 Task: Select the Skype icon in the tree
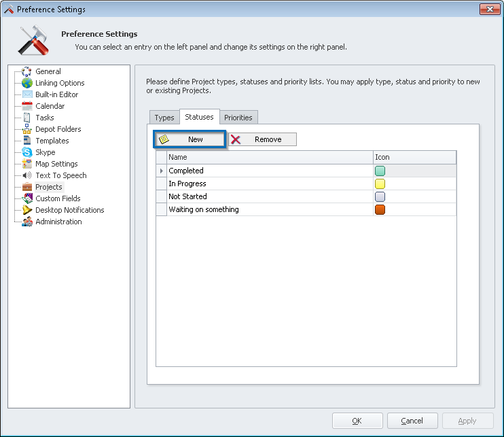27,152
